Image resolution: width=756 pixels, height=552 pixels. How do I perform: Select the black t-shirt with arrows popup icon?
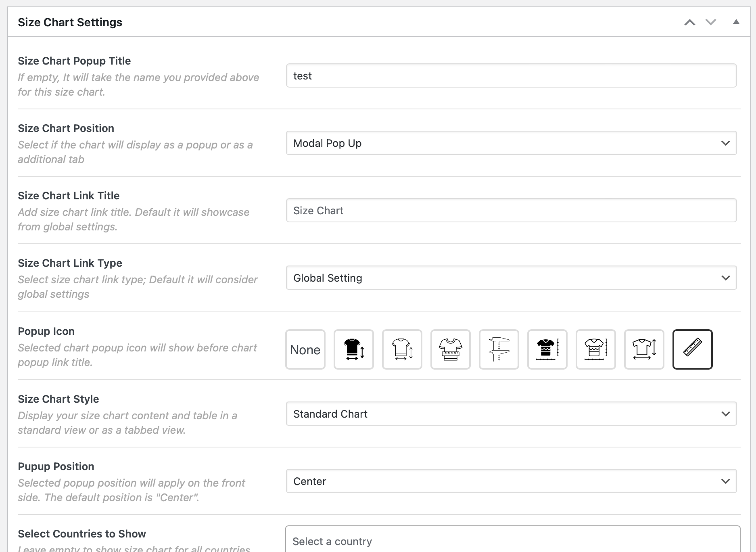[353, 349]
